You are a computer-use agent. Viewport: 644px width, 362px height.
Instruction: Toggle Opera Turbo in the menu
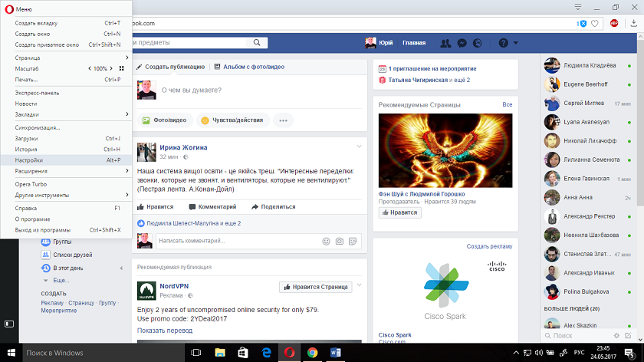(32, 184)
